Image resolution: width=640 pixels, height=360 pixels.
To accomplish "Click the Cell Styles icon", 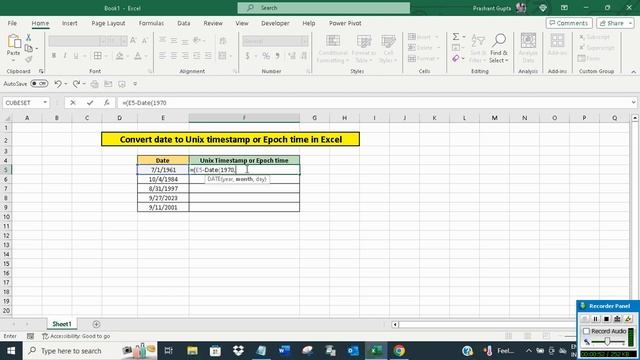I will [388, 41].
